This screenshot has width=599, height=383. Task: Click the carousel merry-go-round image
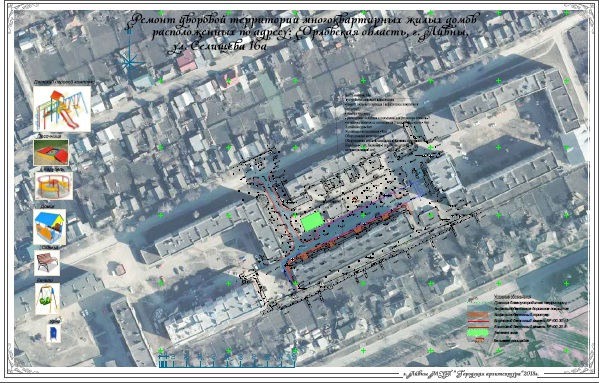[x=54, y=186]
